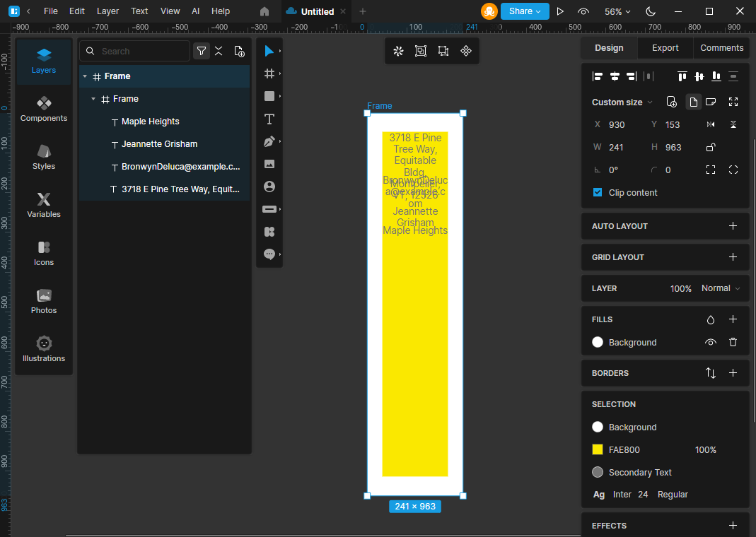The height and width of the screenshot is (537, 756).
Task: Click the layer filter icon
Action: click(x=202, y=51)
